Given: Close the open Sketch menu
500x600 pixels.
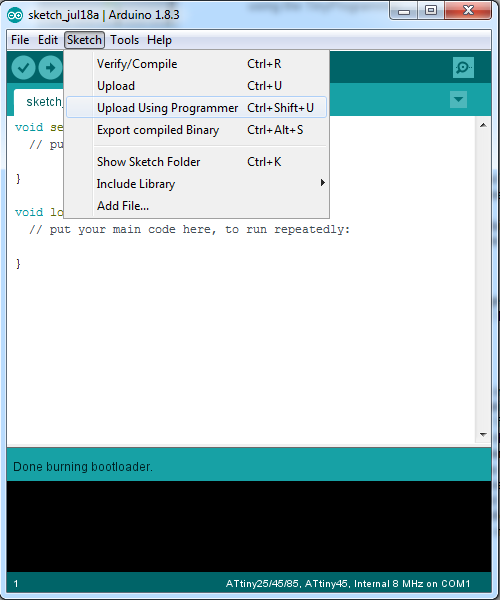Looking at the screenshot, I should pyautogui.click(x=84, y=40).
